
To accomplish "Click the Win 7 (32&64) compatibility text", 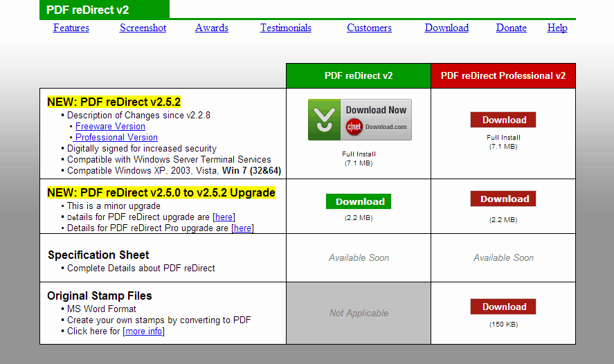I will tap(251, 171).
